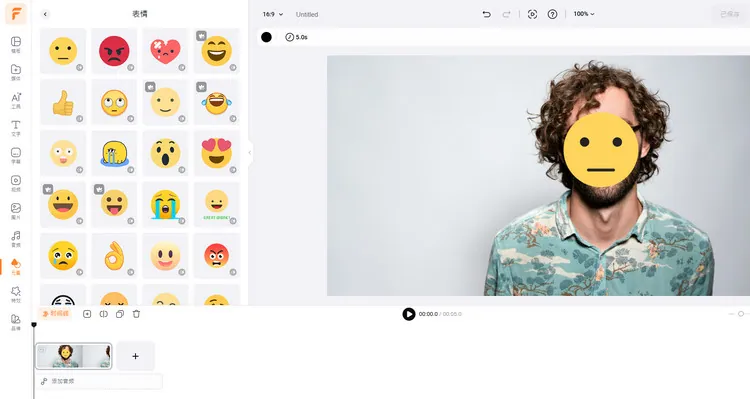This screenshot has height=399, width=750.
Task: Open the Brand kit panel
Action: coord(16,322)
